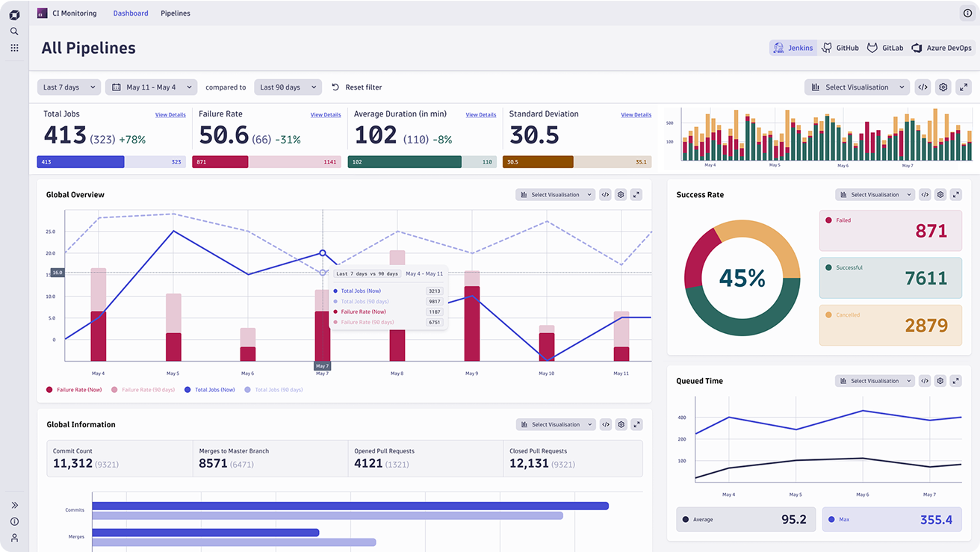Screen dimensions: 980x552
Task: Switch to the Pipelines tab
Action: click(x=176, y=13)
